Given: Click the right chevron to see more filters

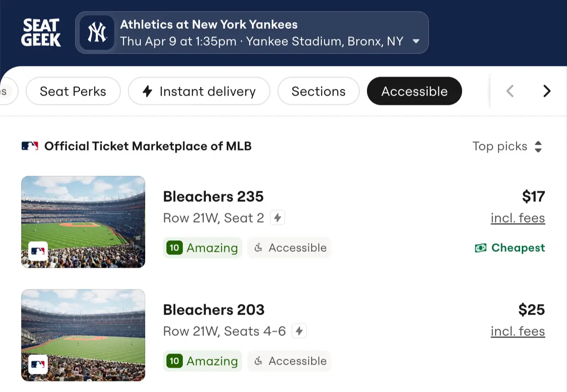Looking at the screenshot, I should click(547, 91).
